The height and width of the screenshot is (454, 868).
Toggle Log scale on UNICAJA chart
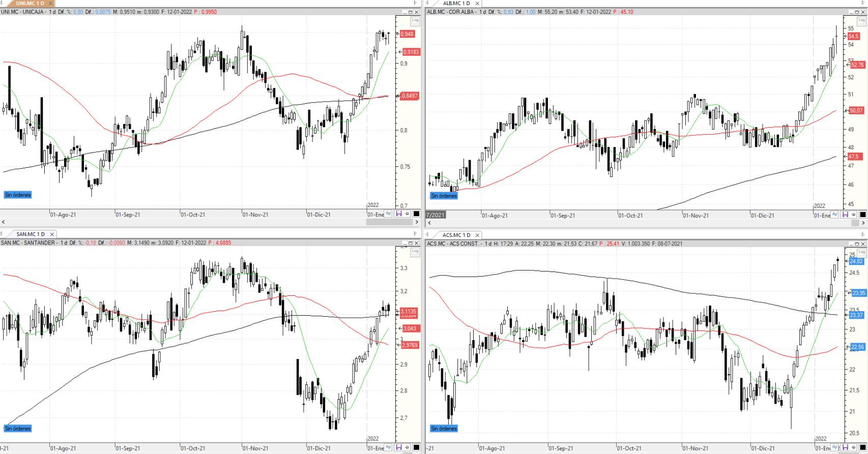pyautogui.click(x=415, y=21)
